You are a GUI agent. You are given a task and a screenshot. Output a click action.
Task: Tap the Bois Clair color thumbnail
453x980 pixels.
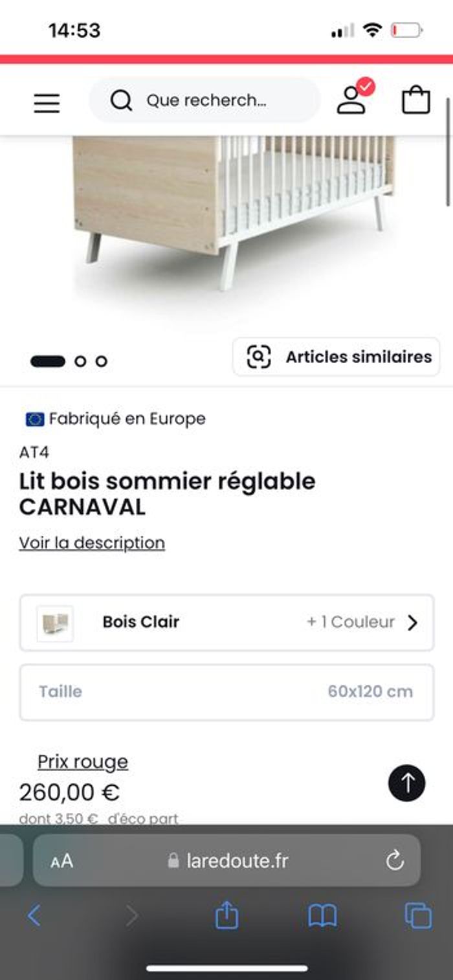(x=55, y=623)
